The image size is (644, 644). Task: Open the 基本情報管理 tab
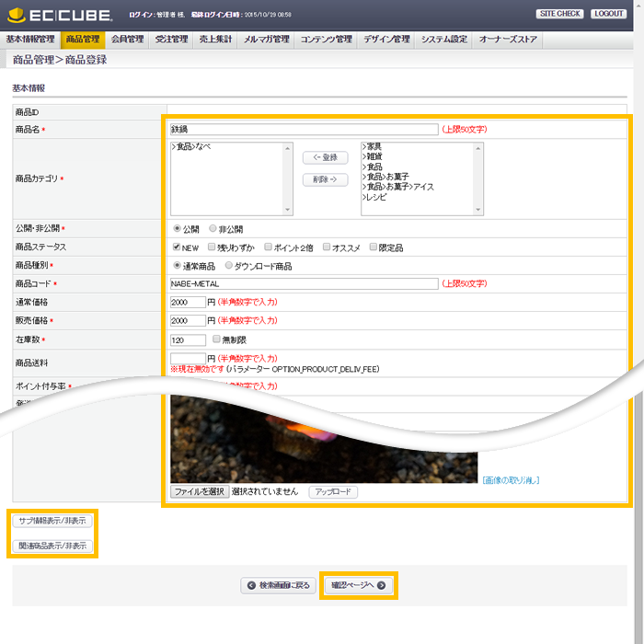point(30,40)
